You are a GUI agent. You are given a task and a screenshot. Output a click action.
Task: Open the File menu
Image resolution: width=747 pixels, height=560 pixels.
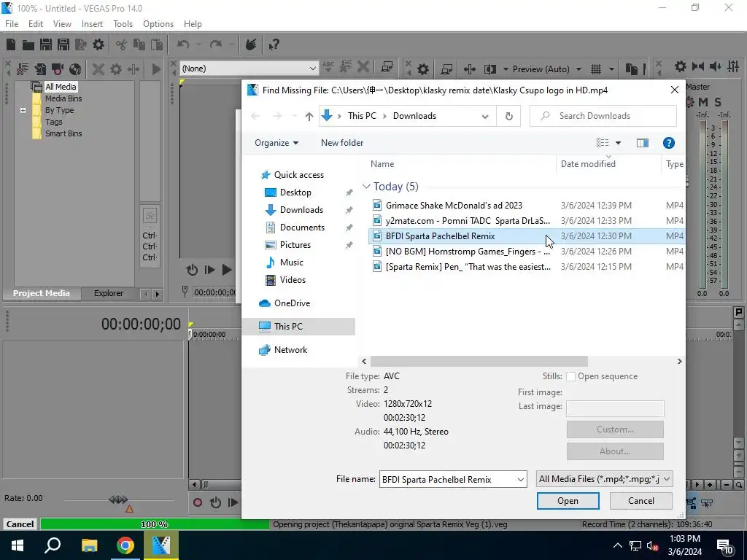tap(12, 24)
